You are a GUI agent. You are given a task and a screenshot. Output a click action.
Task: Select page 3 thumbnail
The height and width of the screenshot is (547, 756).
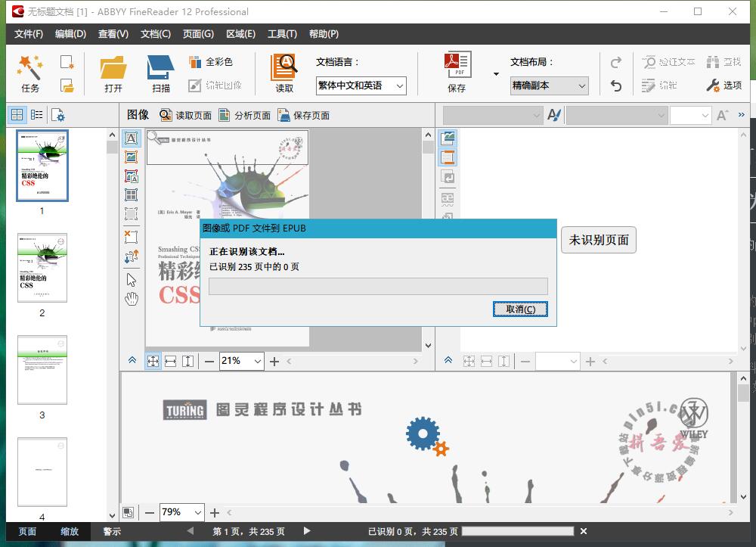click(x=42, y=370)
